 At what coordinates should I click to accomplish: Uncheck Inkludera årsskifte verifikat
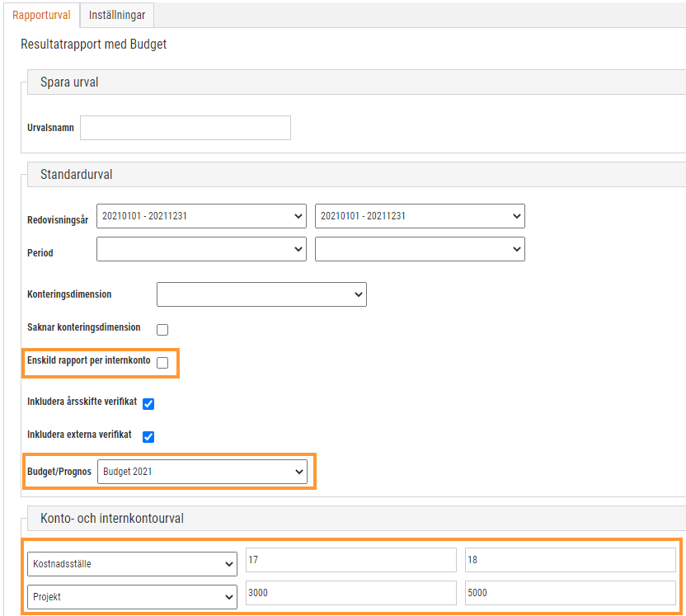click(x=148, y=404)
